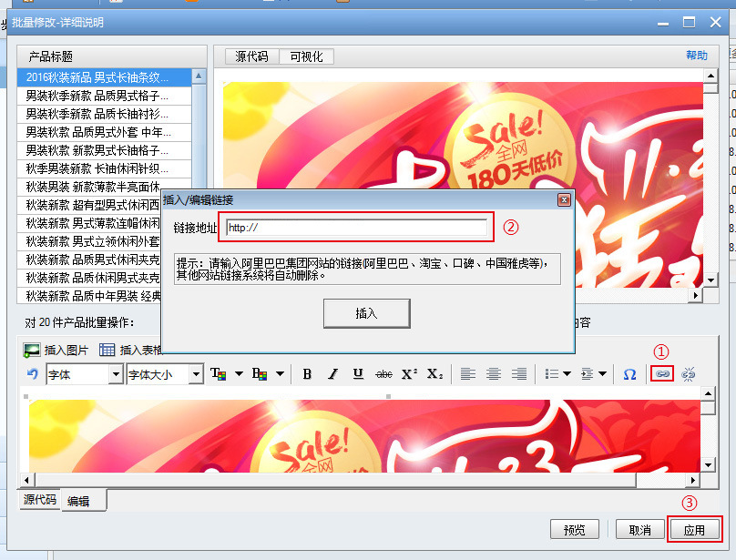Click the 插入 button
The image size is (736, 560).
coord(366,313)
